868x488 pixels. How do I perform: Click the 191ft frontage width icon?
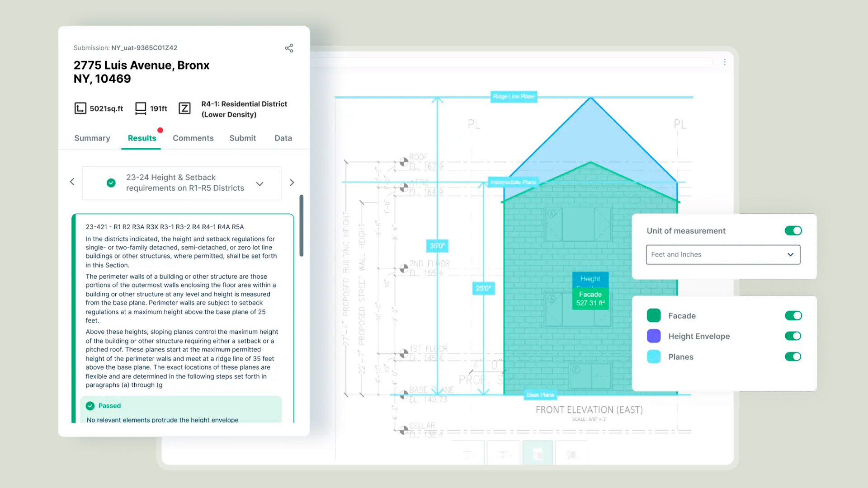tap(141, 108)
